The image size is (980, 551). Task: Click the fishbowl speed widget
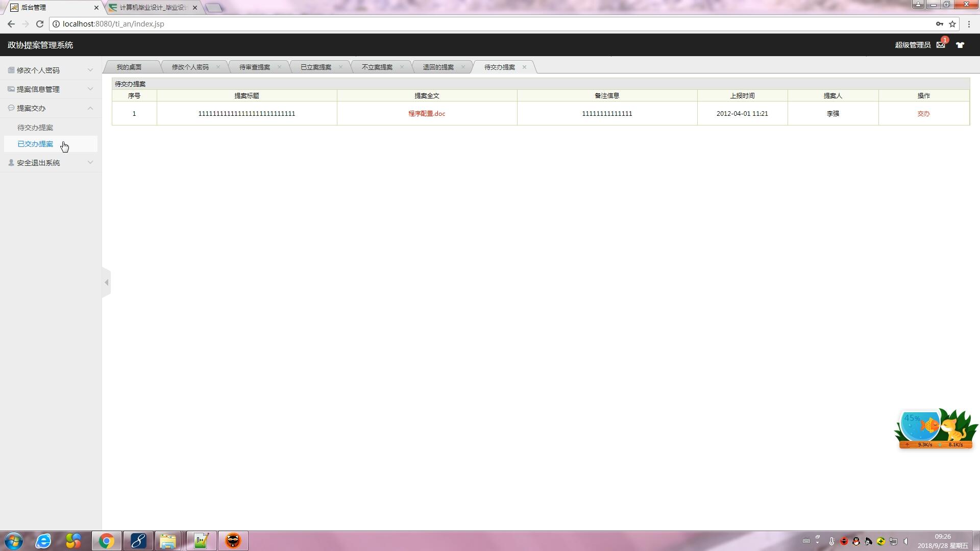tap(935, 429)
